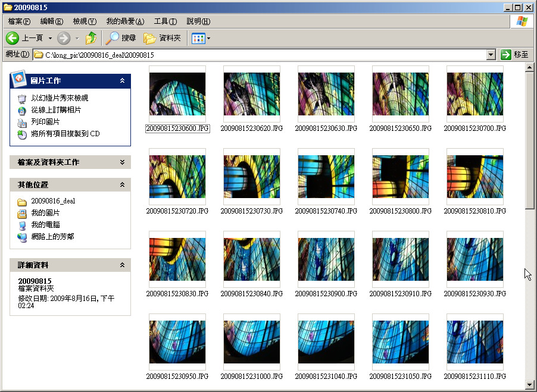The image size is (537, 392).
Task: Click 將所有項目複製到 CD link
Action: click(x=65, y=134)
